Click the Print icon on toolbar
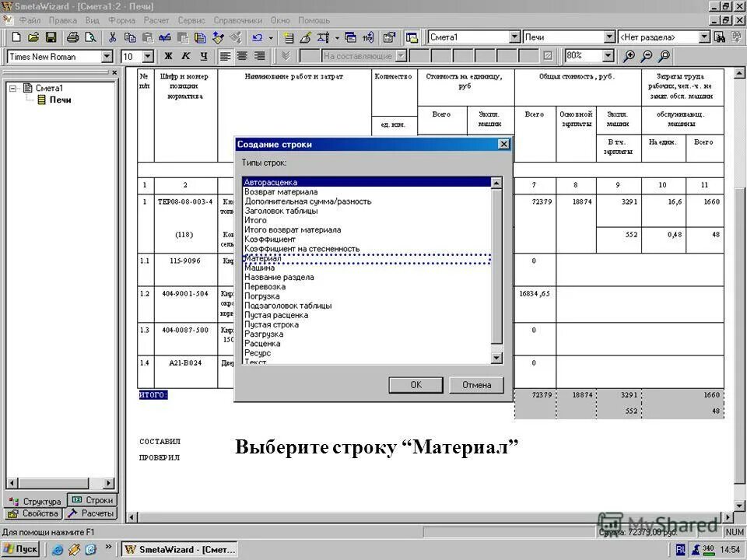Screen dimensions: 747x560 point(73,37)
